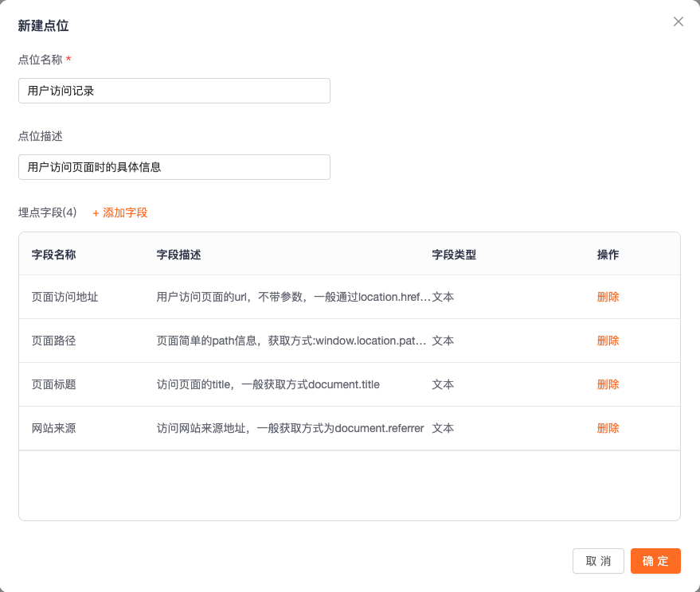Close the 新建点位 dialog with X icon
The height and width of the screenshot is (592, 700).
678,21
